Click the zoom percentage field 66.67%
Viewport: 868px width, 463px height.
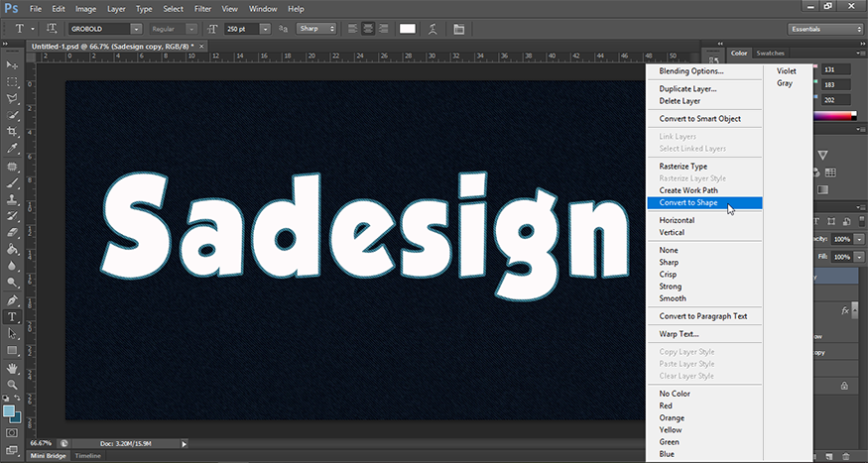tap(41, 443)
